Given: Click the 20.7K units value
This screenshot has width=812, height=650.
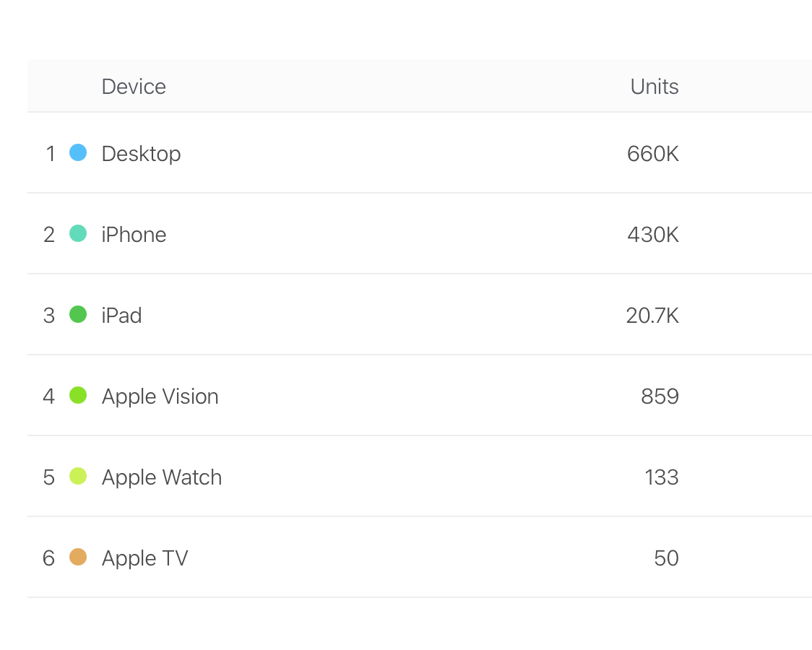Looking at the screenshot, I should tap(652, 316).
